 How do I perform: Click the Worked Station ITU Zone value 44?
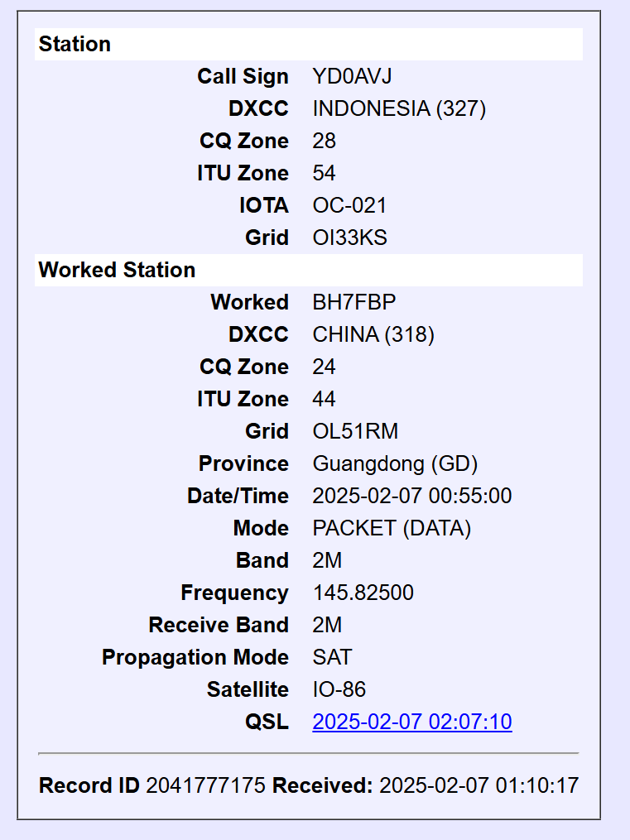(x=324, y=399)
